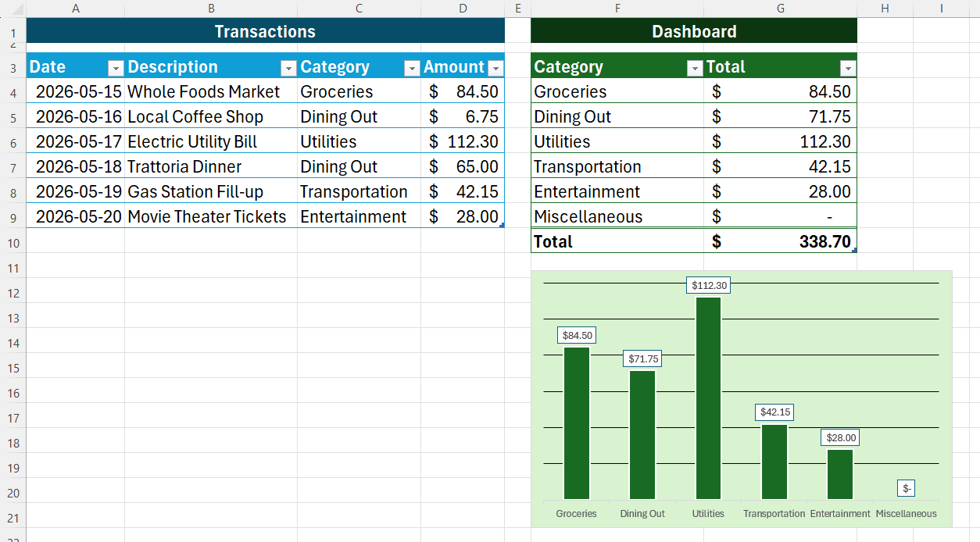The height and width of the screenshot is (542, 980).
Task: Select the Dashboard title cell
Action: pos(694,31)
